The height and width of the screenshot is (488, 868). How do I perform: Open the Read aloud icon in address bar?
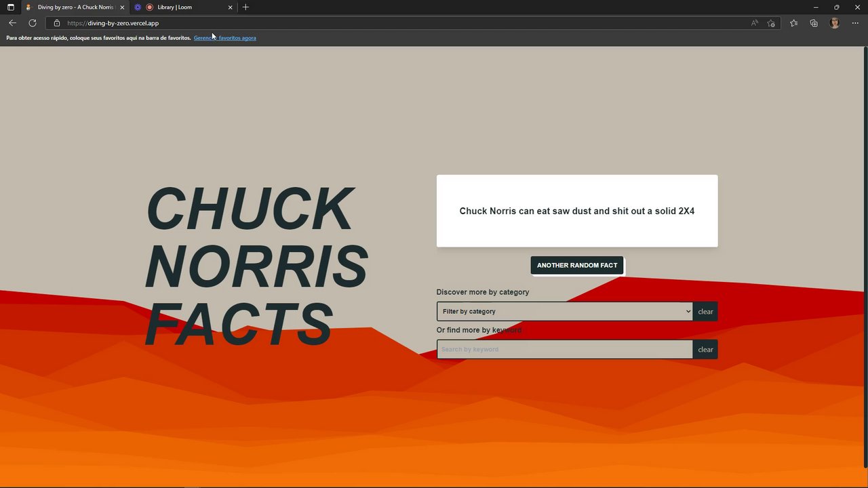(754, 23)
